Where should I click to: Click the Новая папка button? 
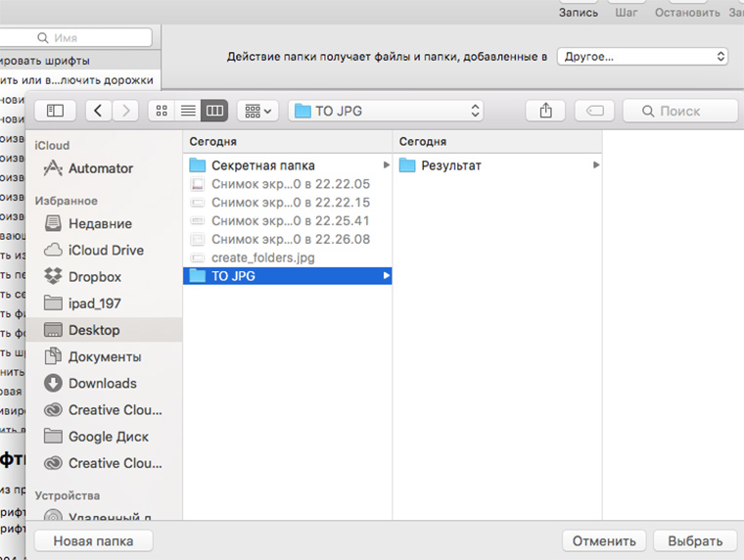(93, 541)
